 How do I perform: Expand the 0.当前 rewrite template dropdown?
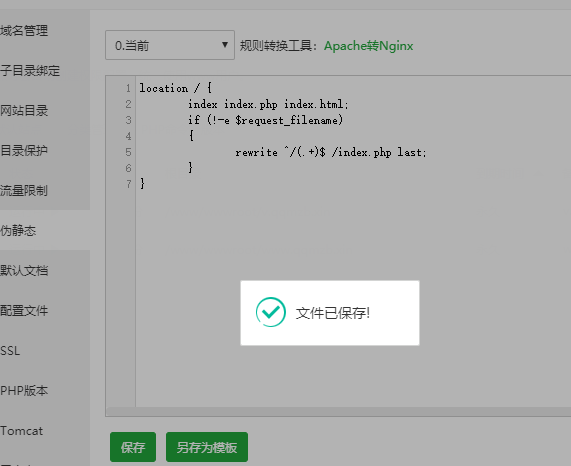pos(170,45)
